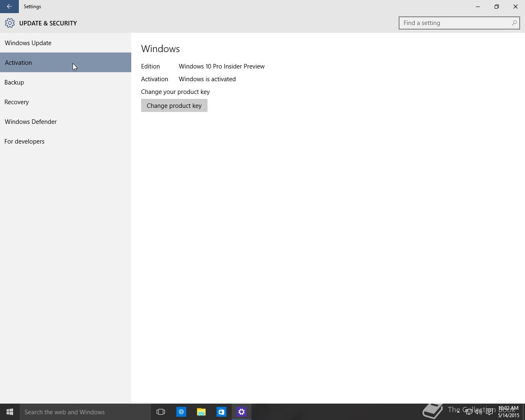Select the Activation sidebar item
525x420 pixels.
66,62
